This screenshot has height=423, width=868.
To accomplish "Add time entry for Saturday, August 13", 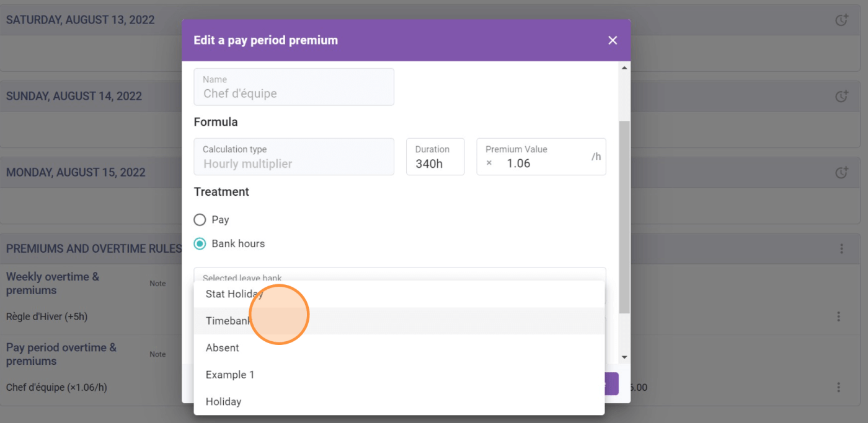I will coord(841,19).
